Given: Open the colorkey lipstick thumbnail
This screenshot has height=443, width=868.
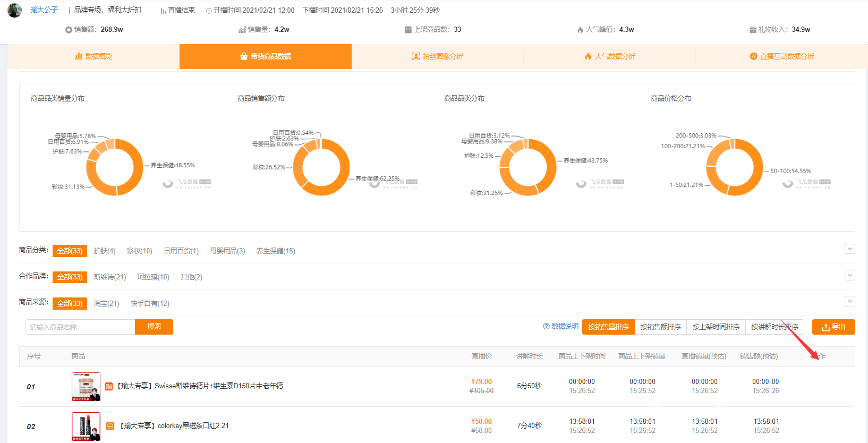Looking at the screenshot, I should point(86,427).
